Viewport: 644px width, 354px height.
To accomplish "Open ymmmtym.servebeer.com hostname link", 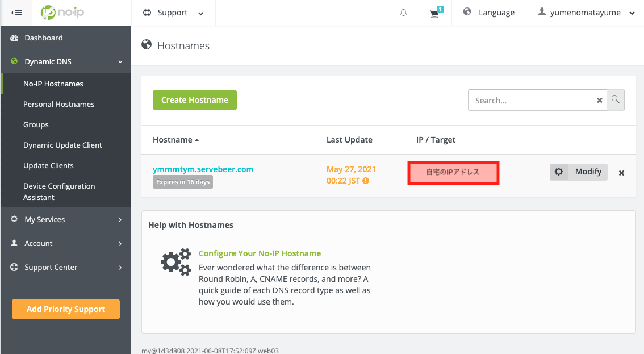I will coord(203,169).
